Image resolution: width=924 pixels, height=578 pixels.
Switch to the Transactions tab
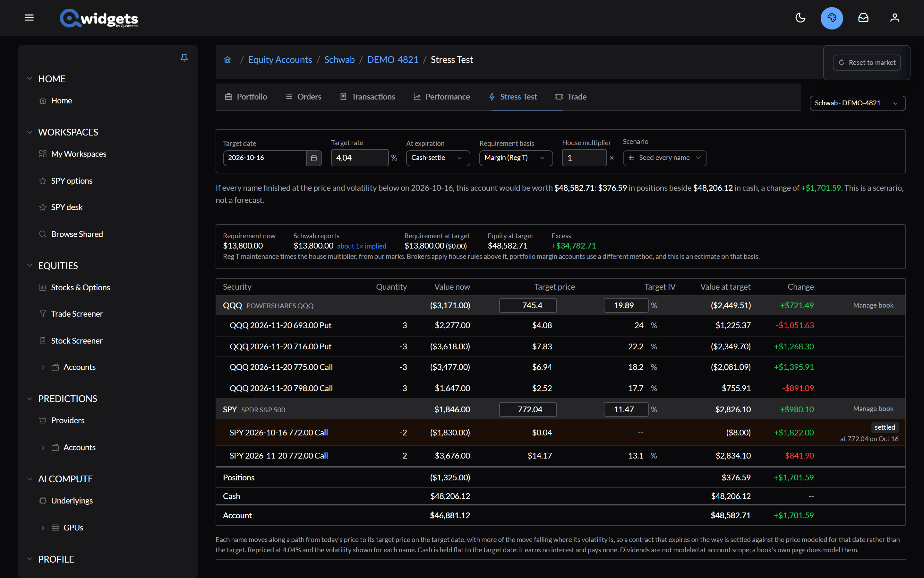tap(367, 97)
